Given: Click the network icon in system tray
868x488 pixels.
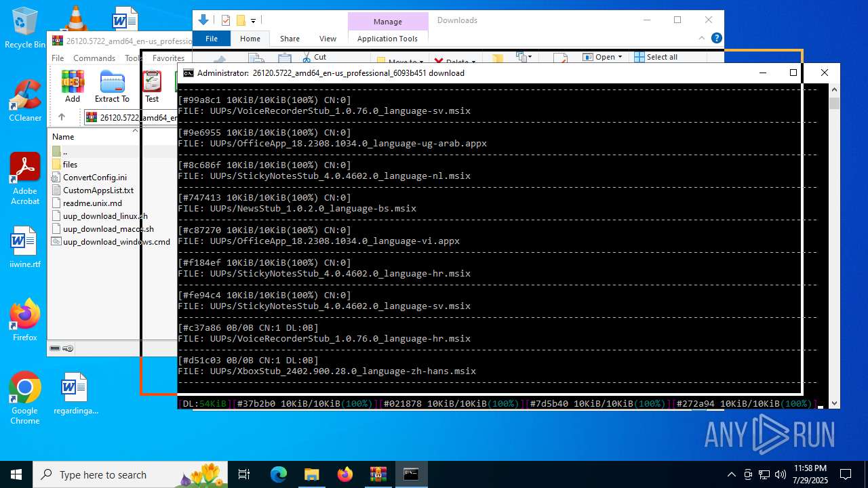Looking at the screenshot, I should [764, 474].
